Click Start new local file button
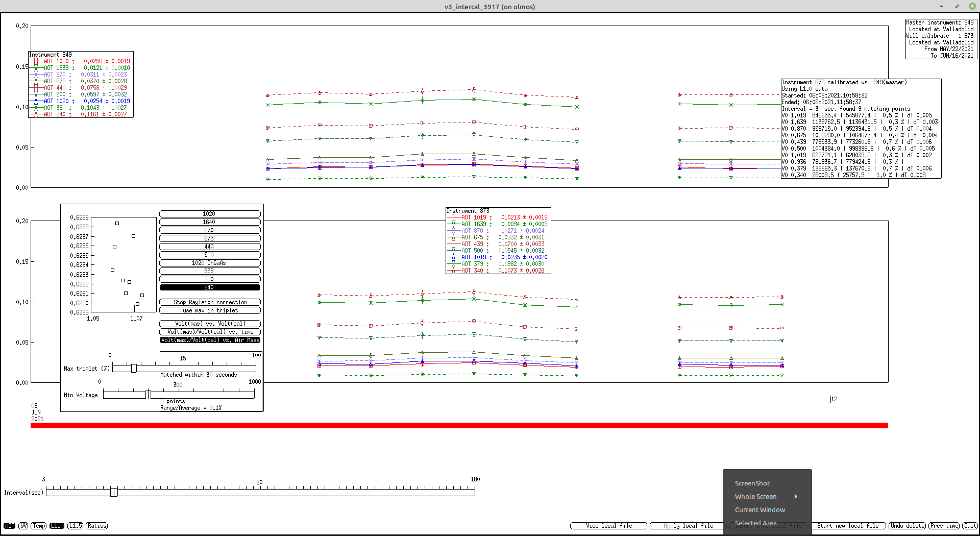Viewport: 980px width, 536px height. pos(848,526)
